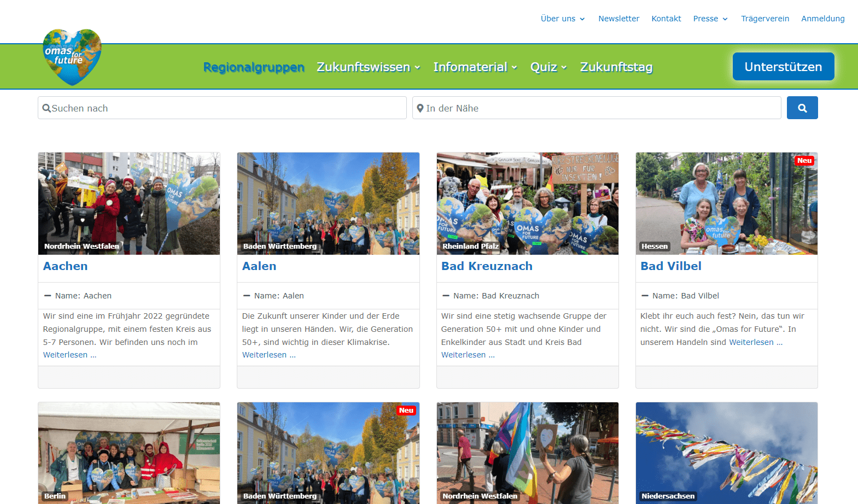Viewport: 858px width, 504px height.
Task: Go to Regionalgruppen menu item
Action: point(254,67)
